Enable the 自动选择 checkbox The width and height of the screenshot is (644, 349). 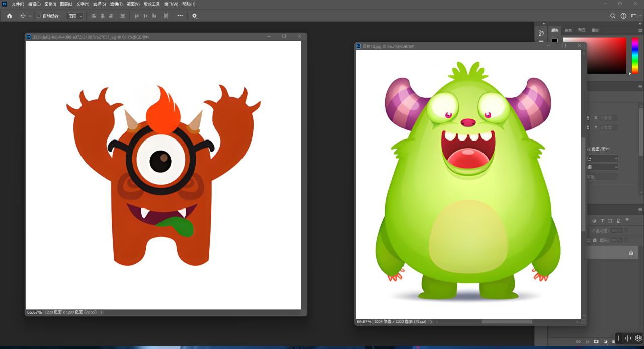point(39,16)
